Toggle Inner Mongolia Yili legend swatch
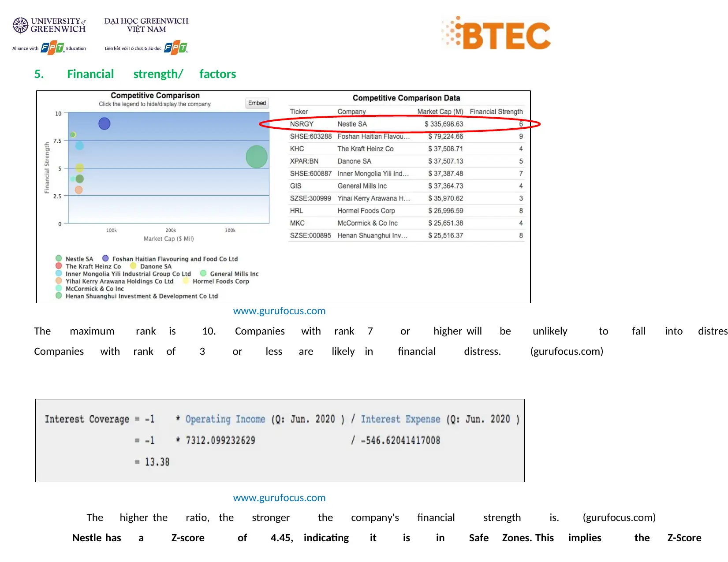 59,273
